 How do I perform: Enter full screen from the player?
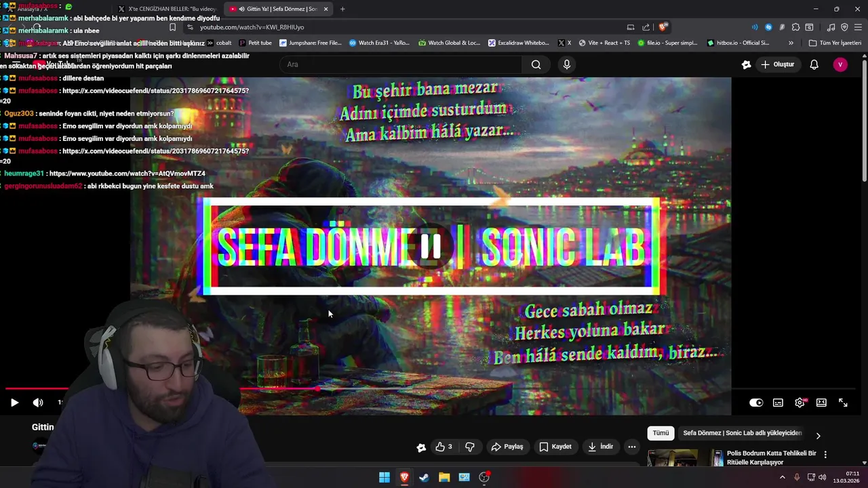click(843, 403)
